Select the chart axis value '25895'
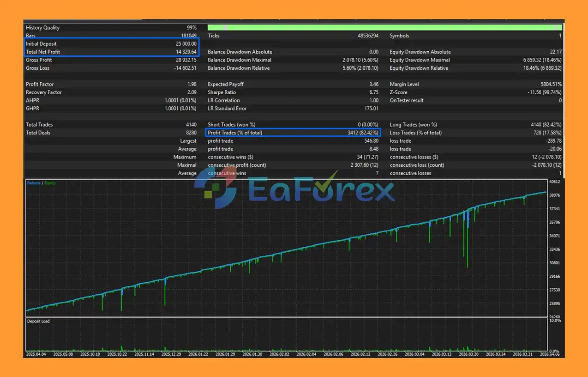The width and height of the screenshot is (588, 377). coord(555,304)
